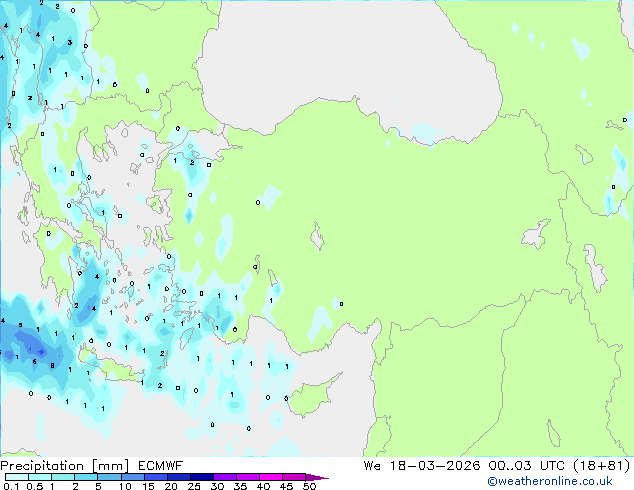Pick the 20–25 mm legend swatch
The height and width of the screenshot is (490, 634).
click(178, 477)
